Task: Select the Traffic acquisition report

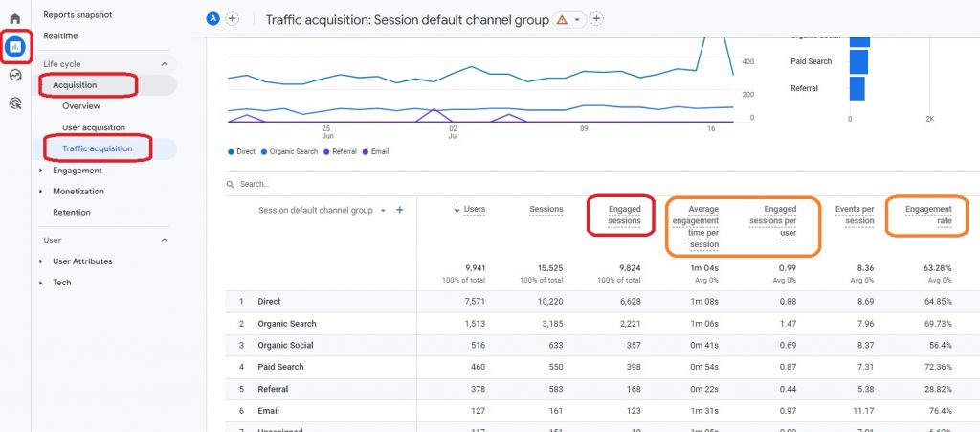Action: [x=98, y=148]
